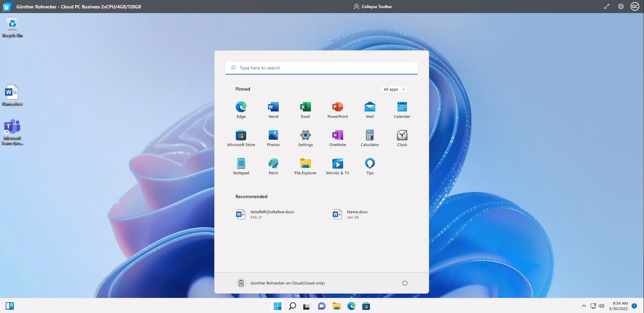Open user account Günther Rohrecker on Cloud
Image resolution: width=644 pixels, height=313 pixels.
click(x=280, y=283)
